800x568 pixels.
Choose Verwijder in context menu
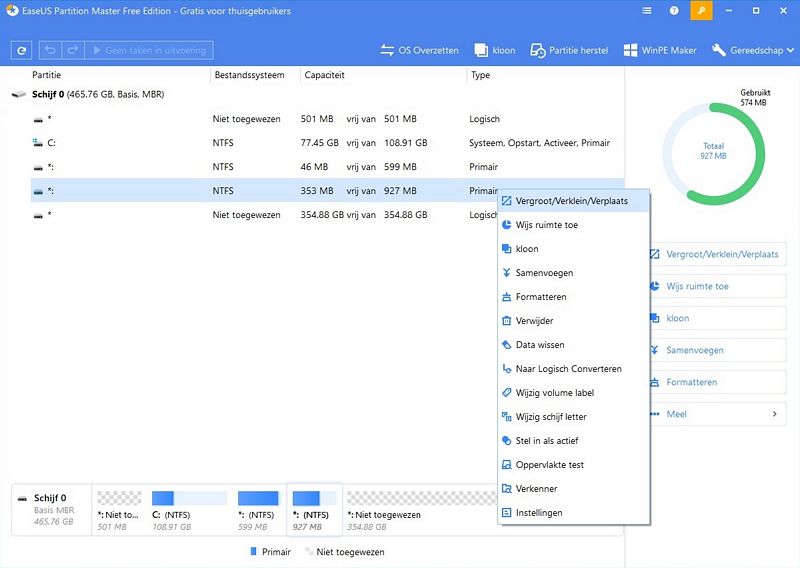(x=573, y=321)
